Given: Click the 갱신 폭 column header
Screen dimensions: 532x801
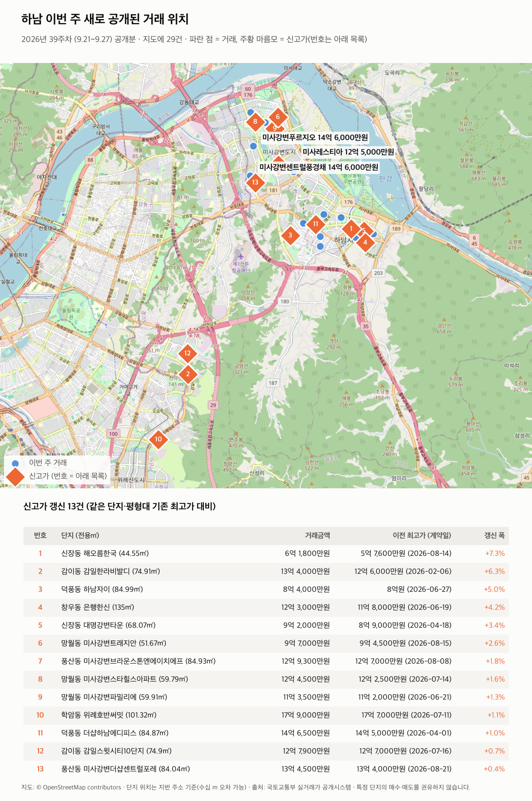Looking at the screenshot, I should coord(494,535).
